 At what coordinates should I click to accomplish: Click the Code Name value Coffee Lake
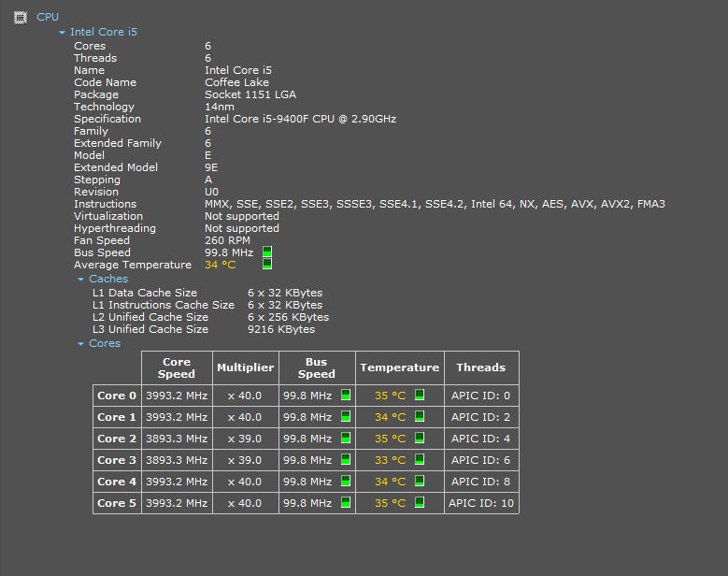click(236, 82)
